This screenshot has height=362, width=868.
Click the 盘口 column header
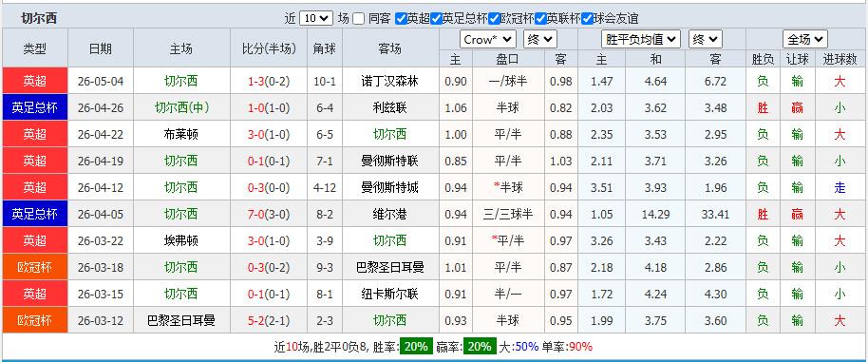click(508, 59)
